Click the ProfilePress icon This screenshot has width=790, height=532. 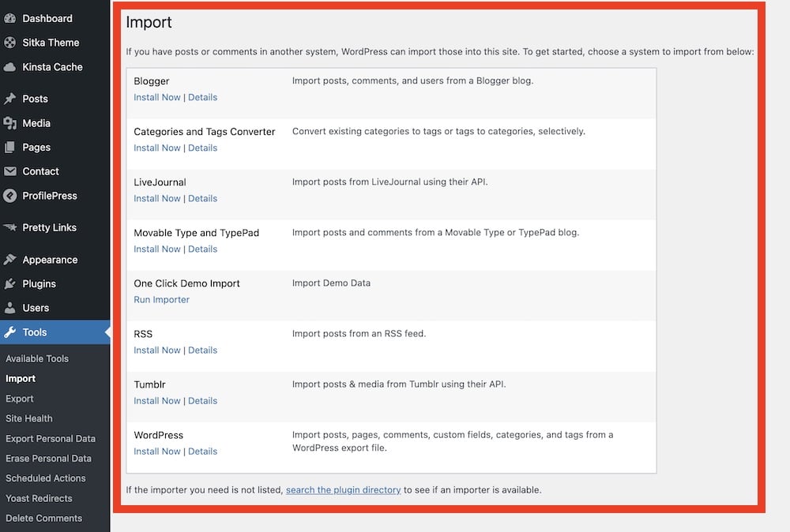click(x=10, y=196)
